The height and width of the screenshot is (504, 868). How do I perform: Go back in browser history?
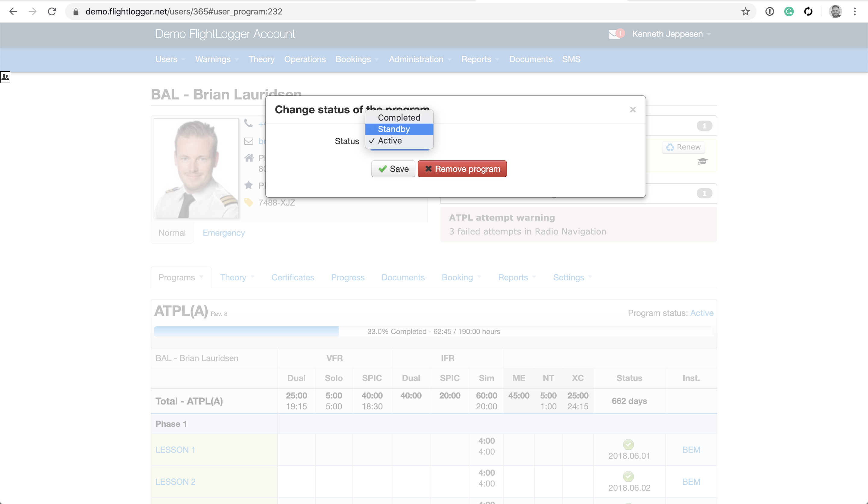[13, 11]
